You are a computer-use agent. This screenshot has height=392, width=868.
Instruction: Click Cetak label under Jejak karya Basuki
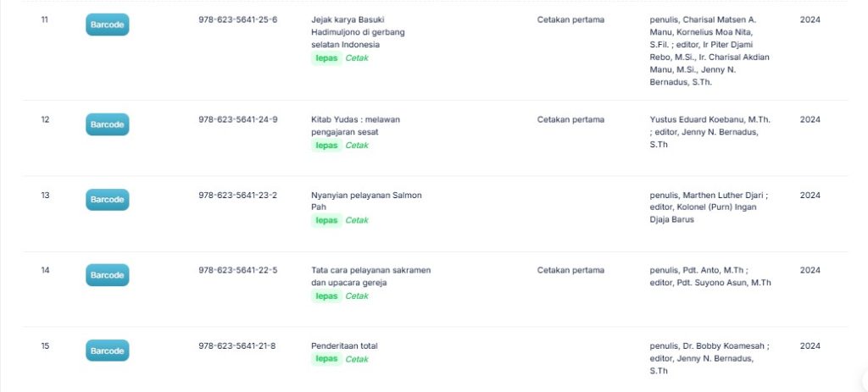pyautogui.click(x=357, y=58)
